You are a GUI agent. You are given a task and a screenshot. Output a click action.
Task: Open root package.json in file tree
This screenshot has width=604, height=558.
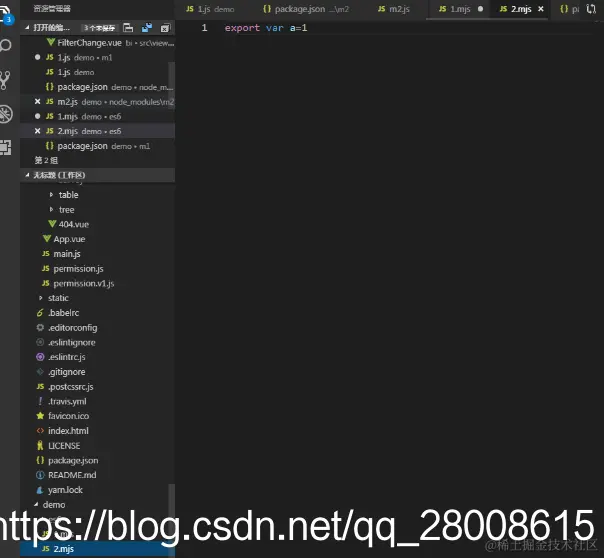[x=97, y=460]
